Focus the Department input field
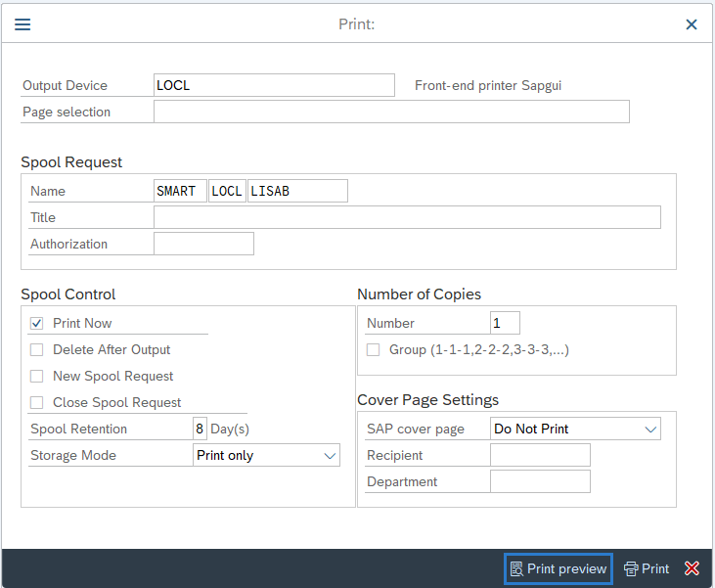715x588 pixels. click(540, 481)
